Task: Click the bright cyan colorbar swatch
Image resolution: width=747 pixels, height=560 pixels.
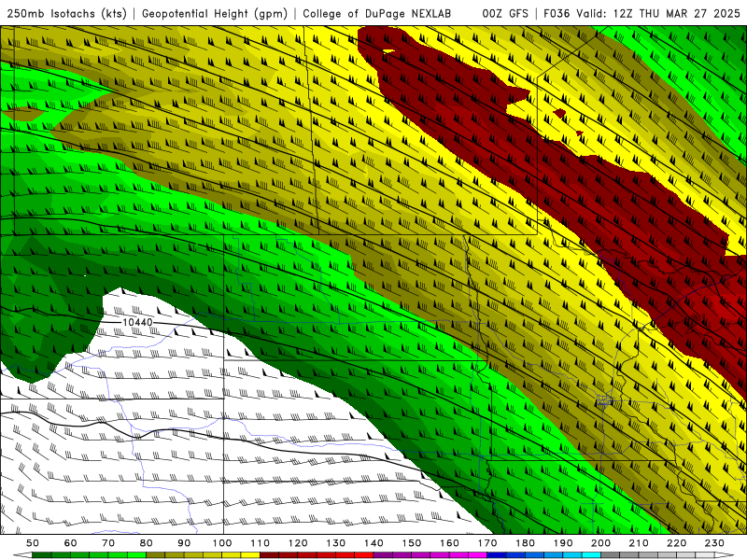Action: 591,555
